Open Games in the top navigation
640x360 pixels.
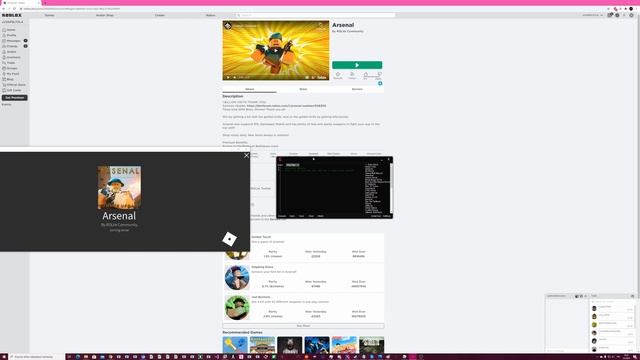[x=49, y=15]
